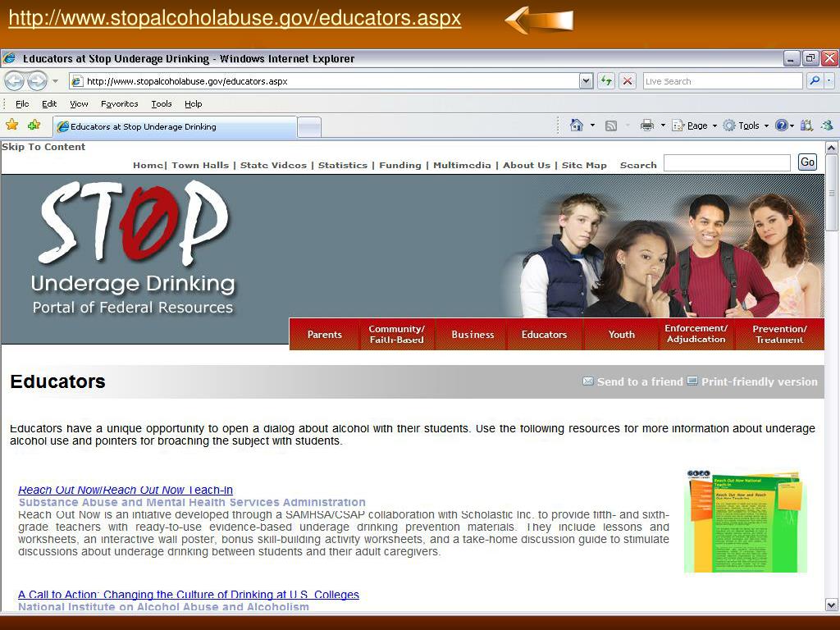
Task: Open the Statistics link
Action: 343,165
